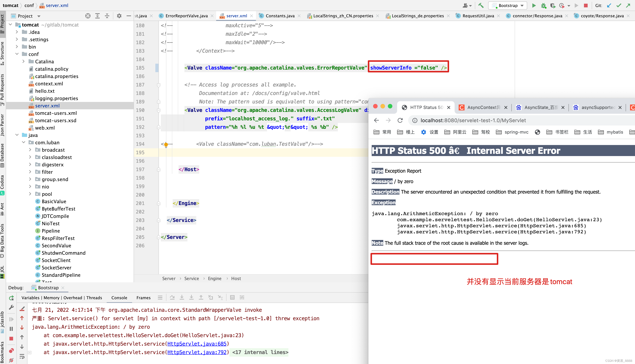Screen dimensions: 635x364
Task: Click Step Over icon in debugger toolbar
Action: coord(172,298)
